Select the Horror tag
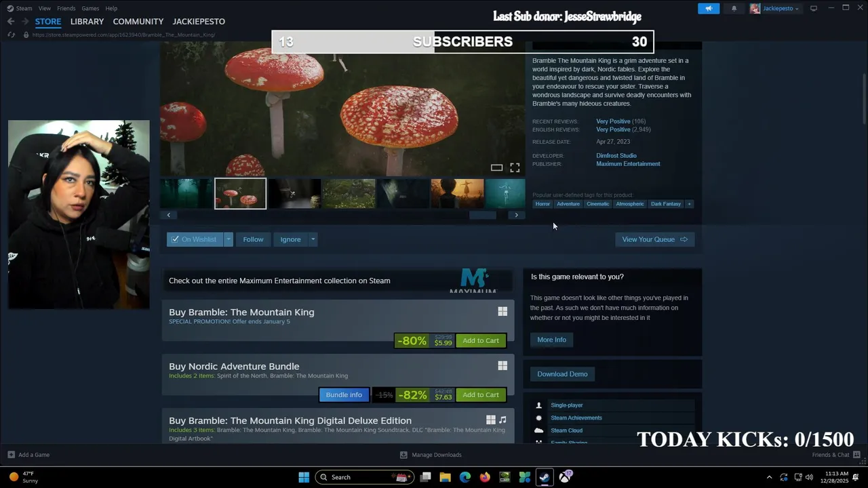 542,204
